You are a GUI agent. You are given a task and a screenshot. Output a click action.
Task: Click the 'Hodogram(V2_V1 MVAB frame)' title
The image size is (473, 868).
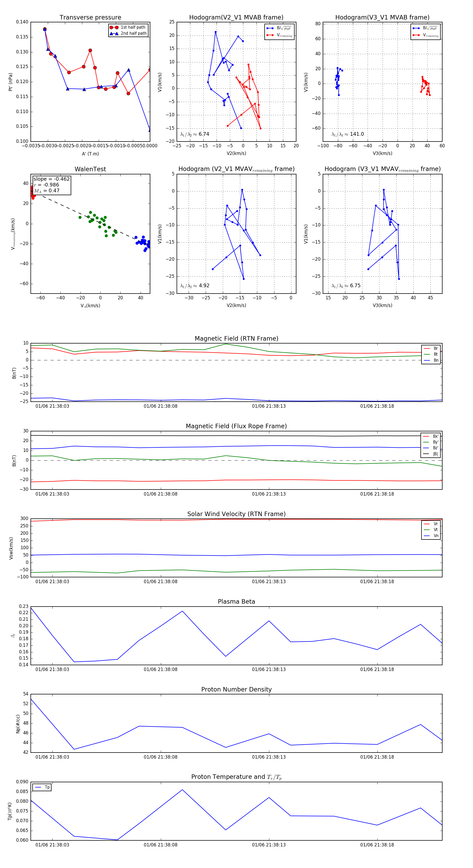click(236, 18)
